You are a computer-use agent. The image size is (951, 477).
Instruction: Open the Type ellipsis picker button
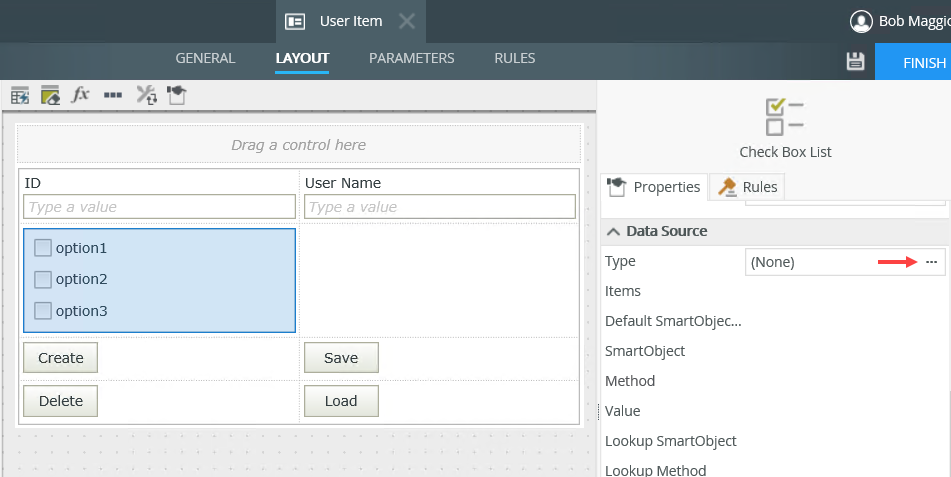931,261
